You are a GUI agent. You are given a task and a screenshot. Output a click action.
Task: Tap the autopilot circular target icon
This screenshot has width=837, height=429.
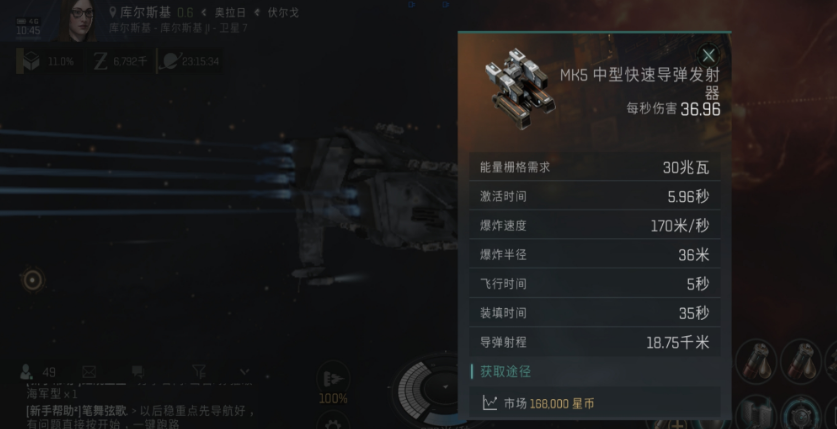coord(32,280)
